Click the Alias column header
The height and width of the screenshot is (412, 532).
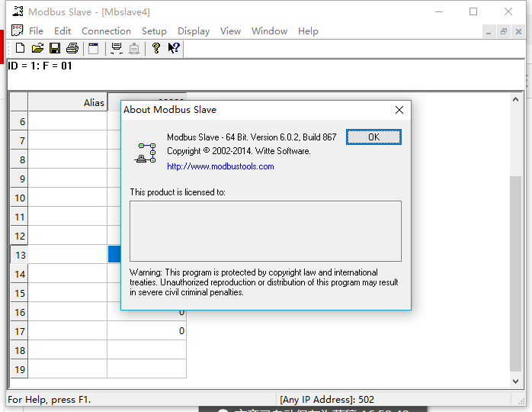point(68,102)
